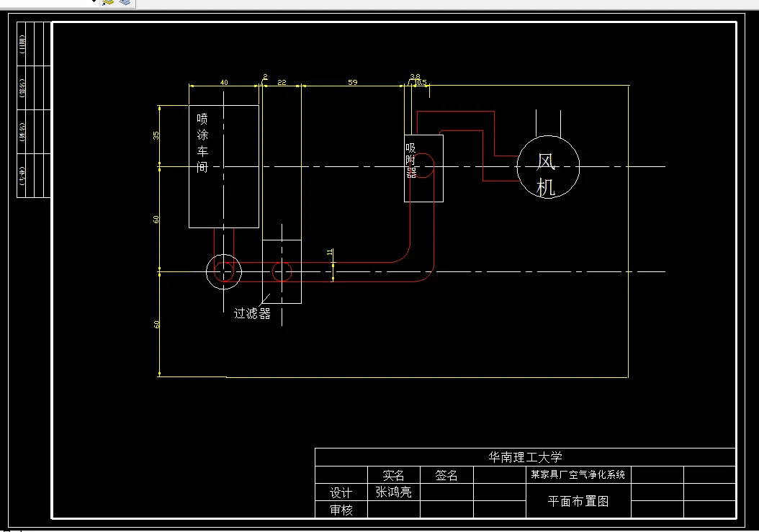This screenshot has height=532, width=759.
Task: Click the 审核 cell in title block
Action: (341, 510)
